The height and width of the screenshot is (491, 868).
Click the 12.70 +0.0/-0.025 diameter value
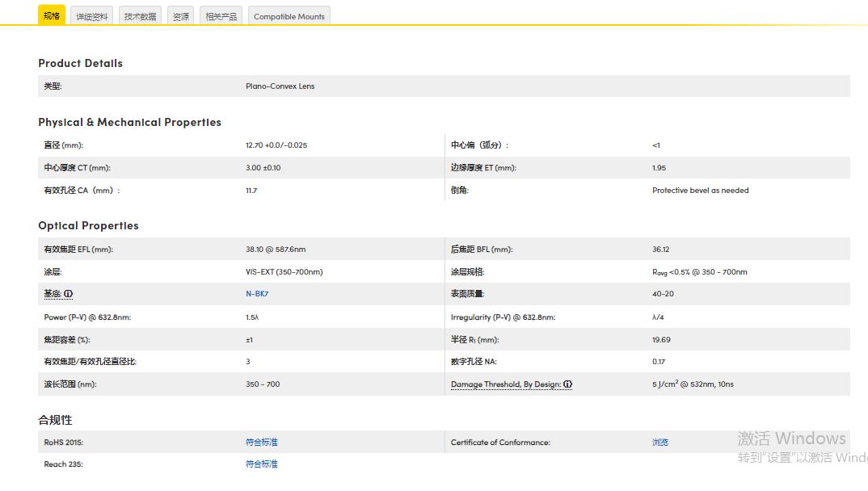click(x=276, y=145)
